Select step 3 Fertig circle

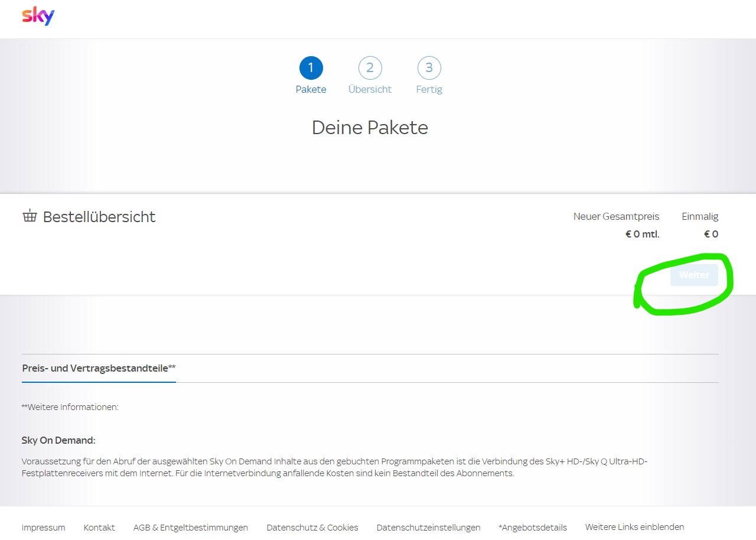[x=429, y=68]
